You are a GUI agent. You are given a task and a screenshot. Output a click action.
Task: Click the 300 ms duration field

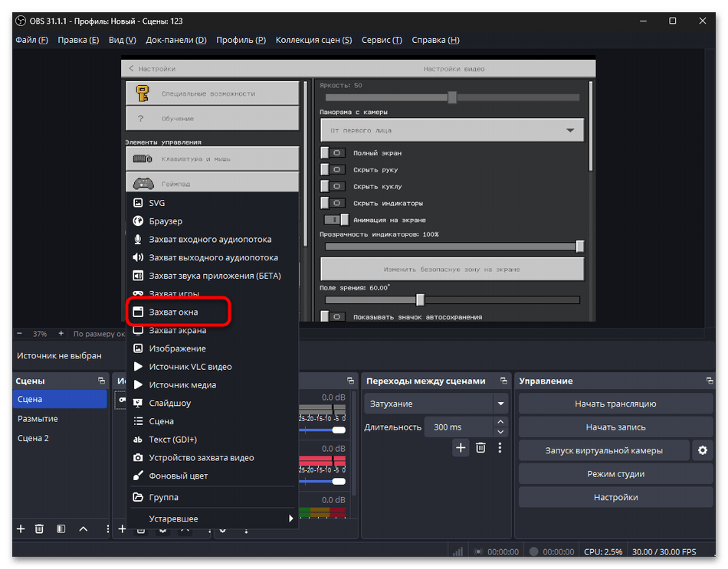pos(459,427)
